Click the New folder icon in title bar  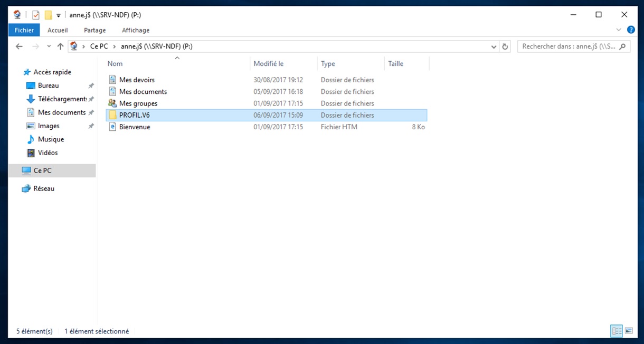pos(48,15)
